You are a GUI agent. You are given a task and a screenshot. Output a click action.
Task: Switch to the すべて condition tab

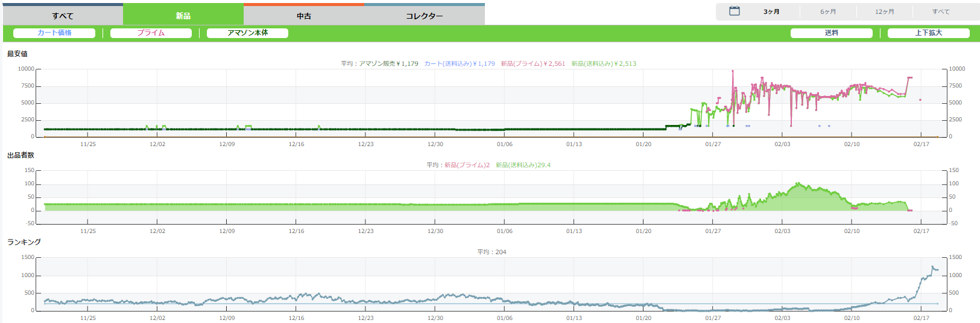(63, 16)
